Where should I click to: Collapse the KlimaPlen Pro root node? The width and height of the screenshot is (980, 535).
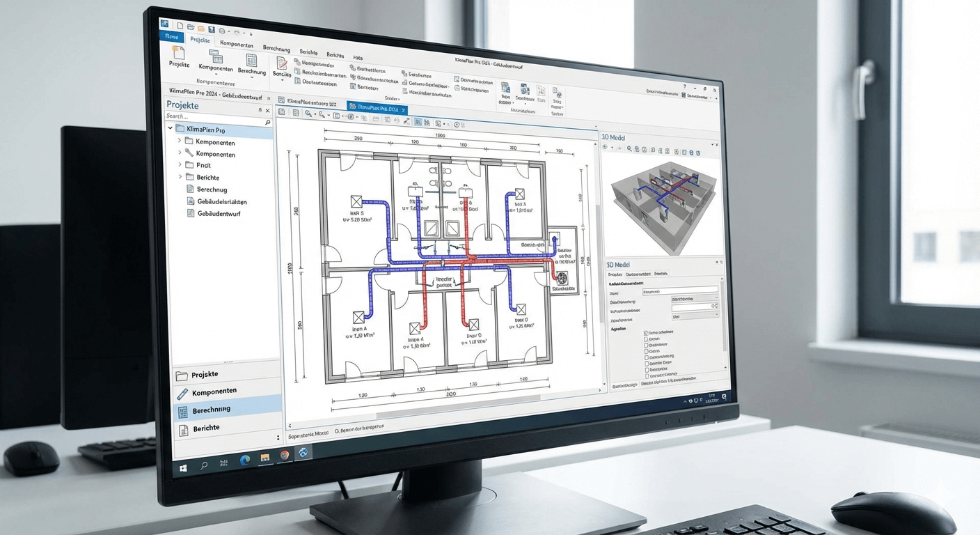click(x=171, y=129)
